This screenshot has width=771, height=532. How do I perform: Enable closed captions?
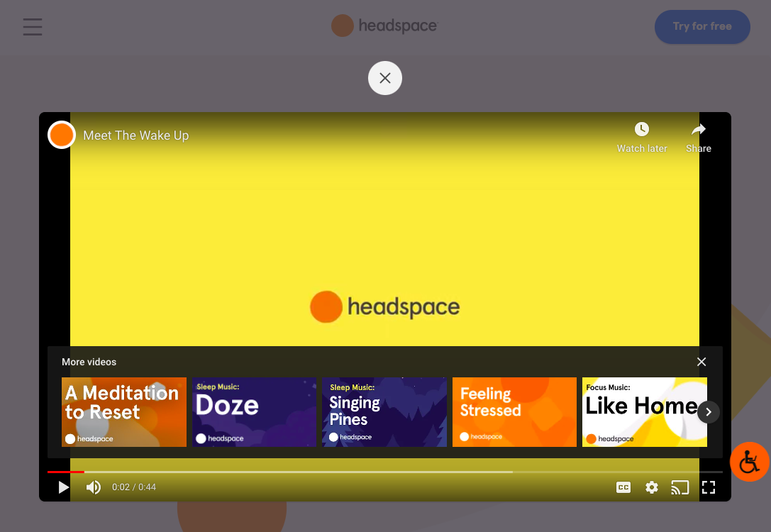point(623,487)
